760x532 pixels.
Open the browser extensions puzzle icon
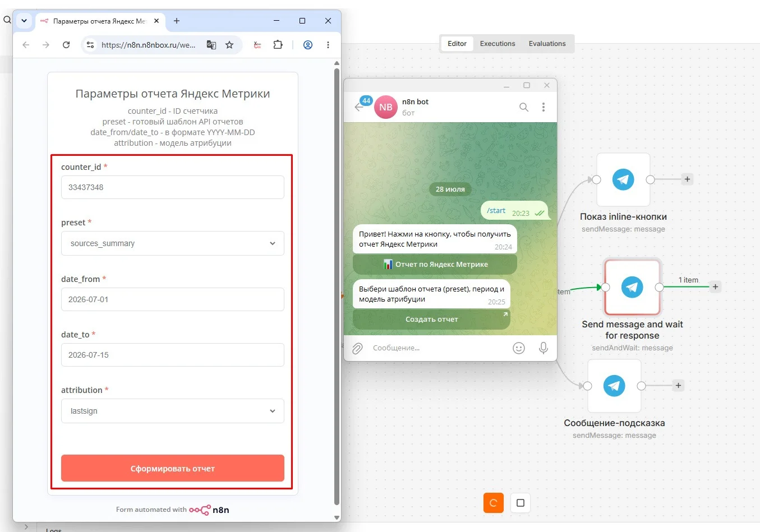(x=278, y=45)
